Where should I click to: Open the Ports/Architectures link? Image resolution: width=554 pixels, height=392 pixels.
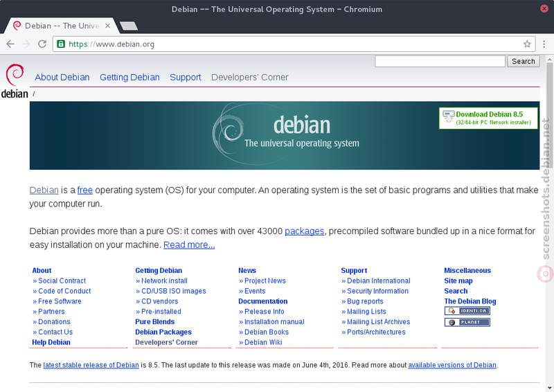click(x=376, y=332)
